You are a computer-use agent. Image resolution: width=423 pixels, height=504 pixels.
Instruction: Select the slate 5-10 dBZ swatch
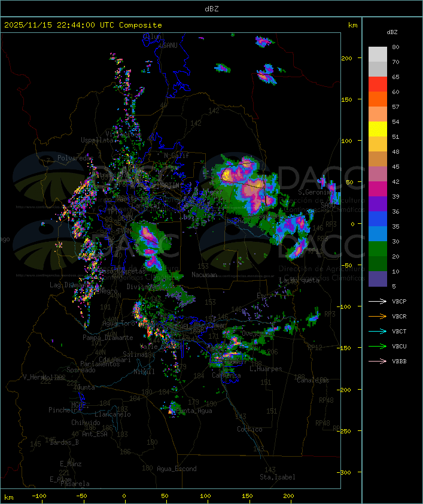pyautogui.click(x=378, y=279)
